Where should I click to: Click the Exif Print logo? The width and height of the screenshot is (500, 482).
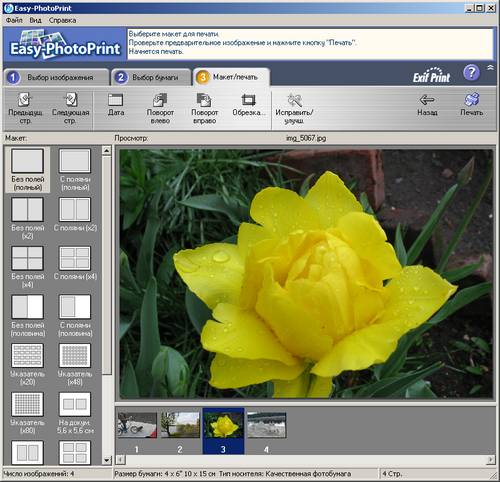pyautogui.click(x=432, y=75)
